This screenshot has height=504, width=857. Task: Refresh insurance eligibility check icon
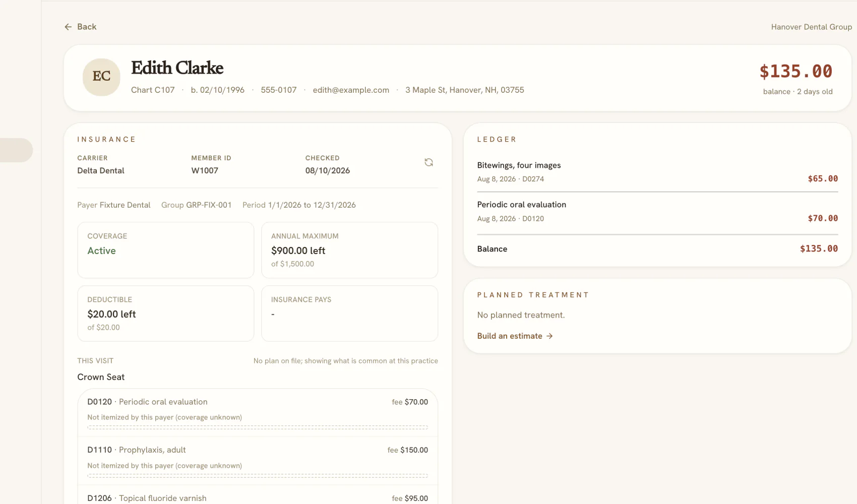pyautogui.click(x=428, y=162)
